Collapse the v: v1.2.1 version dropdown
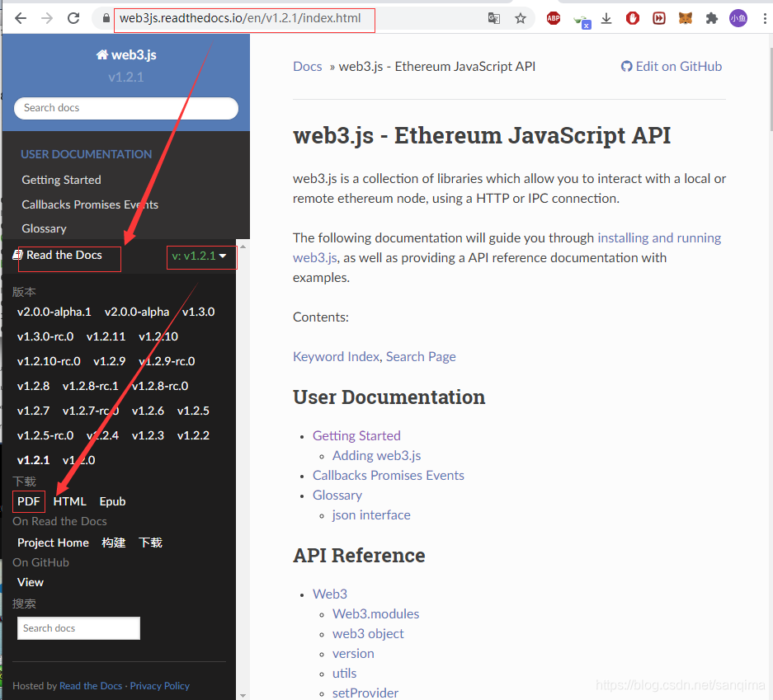773x700 pixels. tap(199, 256)
